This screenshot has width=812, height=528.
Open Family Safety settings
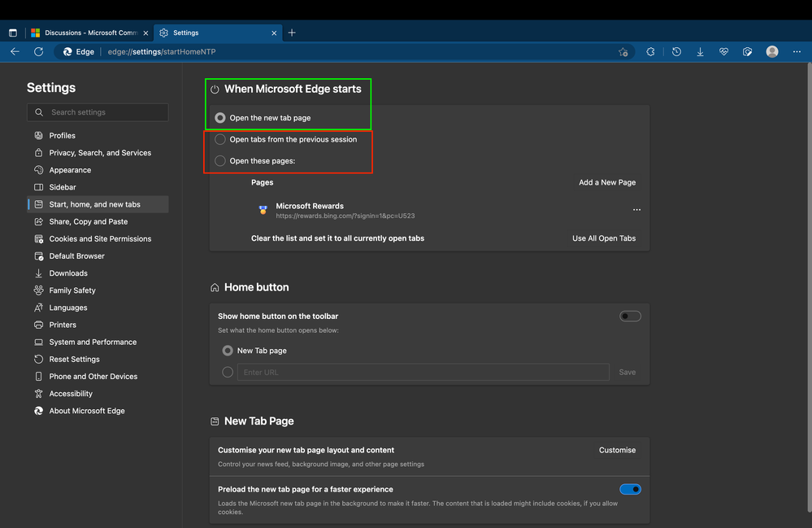pos(98,290)
